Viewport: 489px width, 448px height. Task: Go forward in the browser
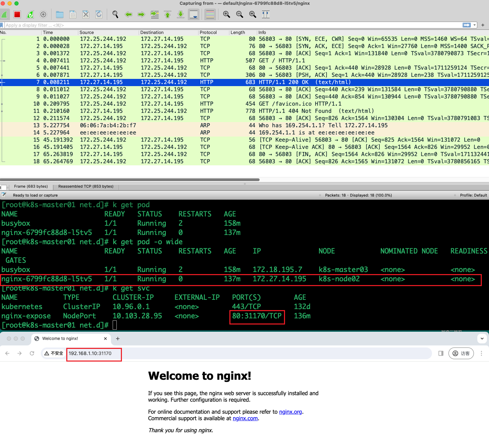click(20, 353)
